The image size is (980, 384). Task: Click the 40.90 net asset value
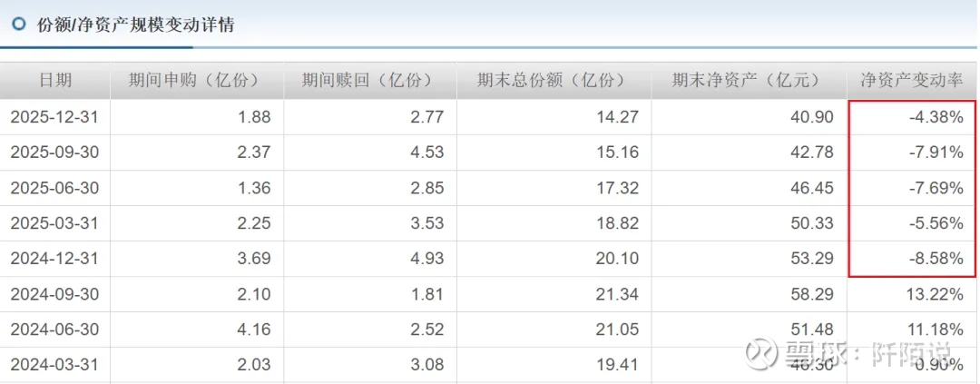coord(812,117)
